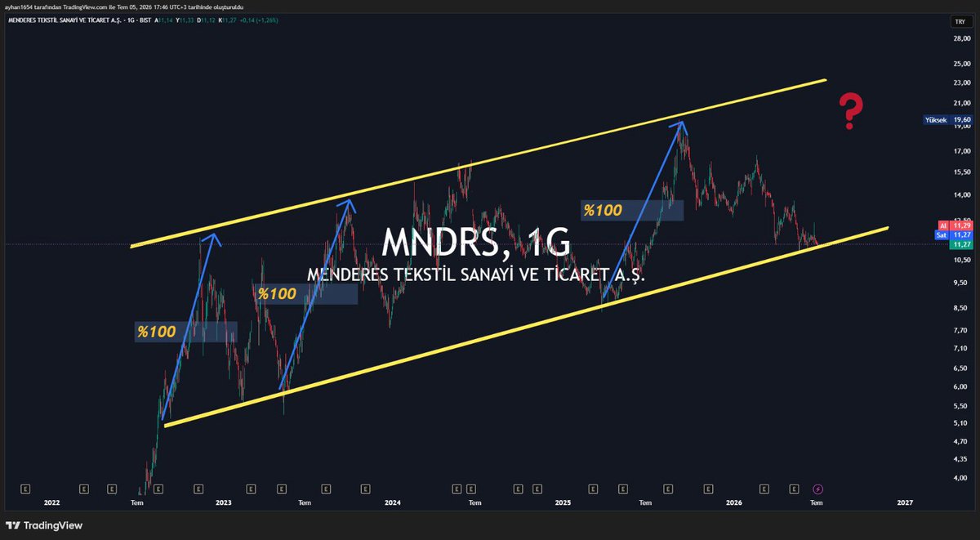Image resolution: width=980 pixels, height=540 pixels.
Task: Select the Yüksek 19,60 high price label
Action: pos(947,119)
